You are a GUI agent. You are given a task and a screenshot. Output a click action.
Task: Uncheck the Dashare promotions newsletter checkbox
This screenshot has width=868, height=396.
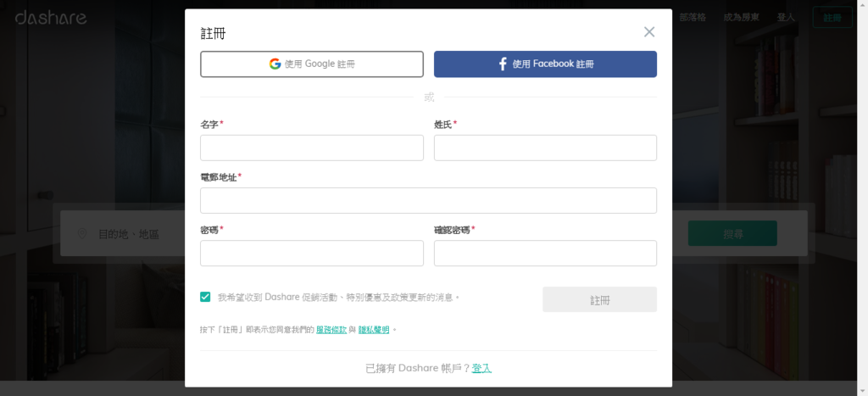205,297
